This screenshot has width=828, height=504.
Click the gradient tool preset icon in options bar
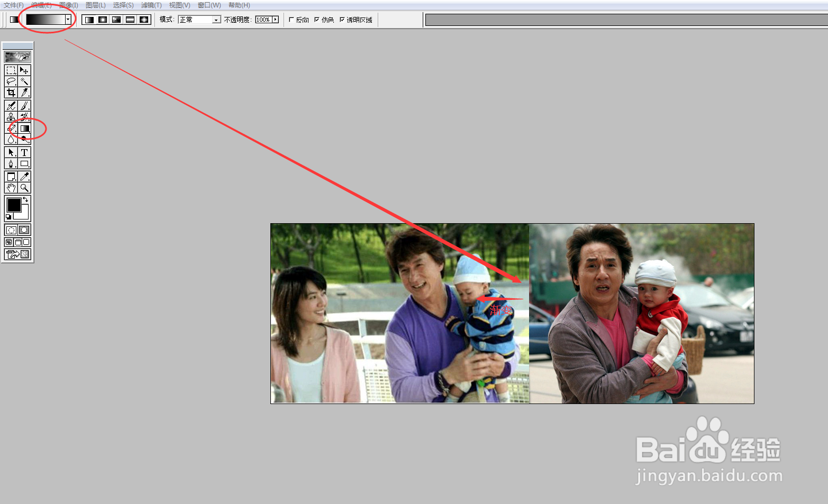click(14, 20)
